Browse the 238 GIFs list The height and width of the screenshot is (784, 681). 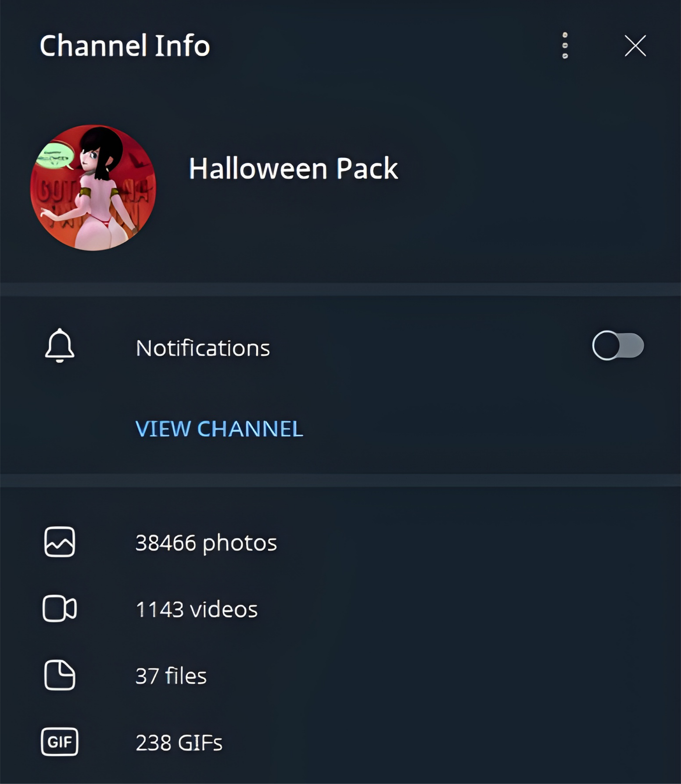tap(179, 743)
